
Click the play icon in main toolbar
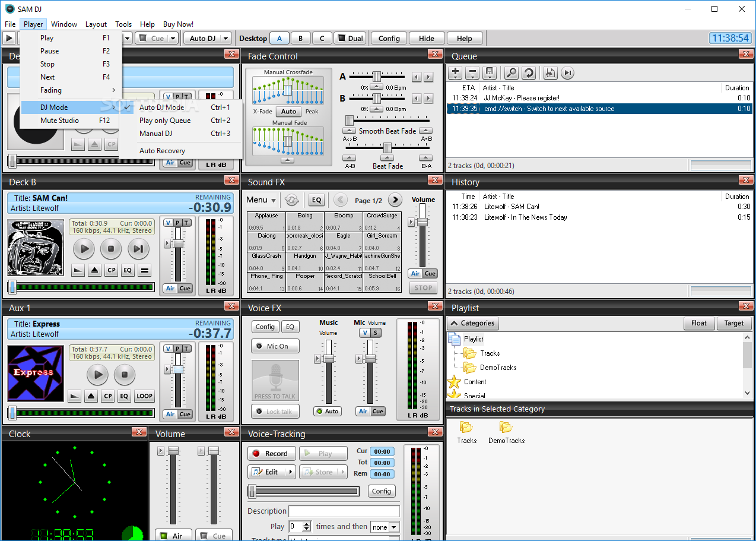click(x=9, y=38)
